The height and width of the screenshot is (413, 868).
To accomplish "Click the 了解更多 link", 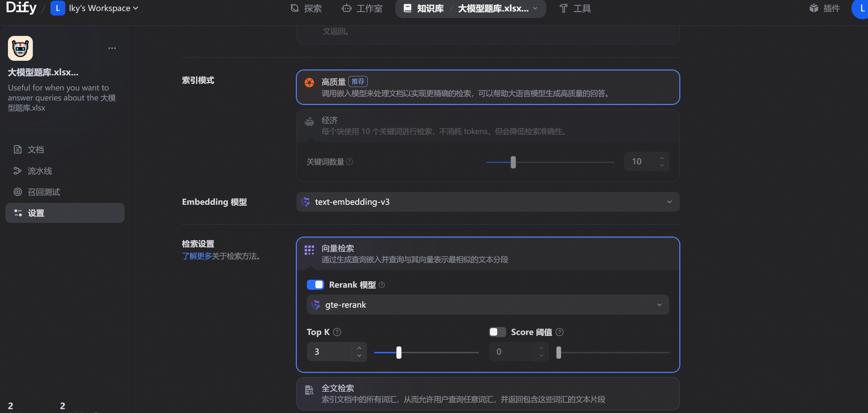I will [197, 256].
